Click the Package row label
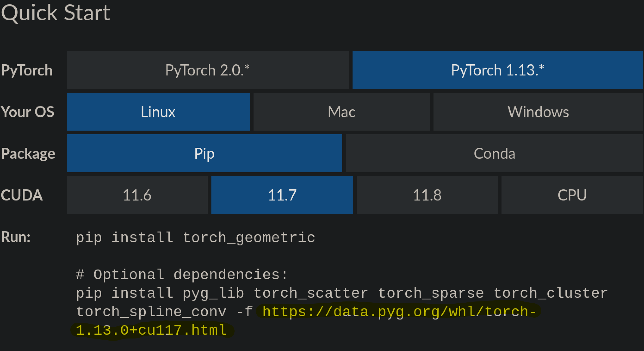 [28, 154]
